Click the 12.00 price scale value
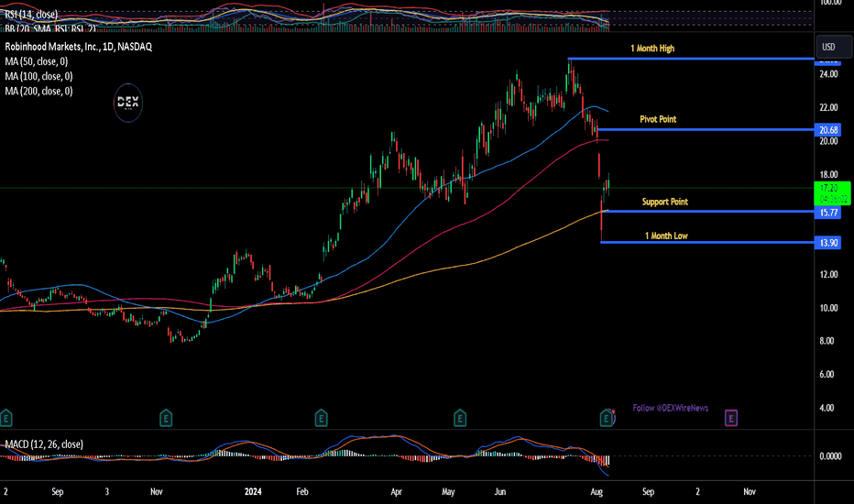This screenshot has height=504, width=854. point(828,275)
